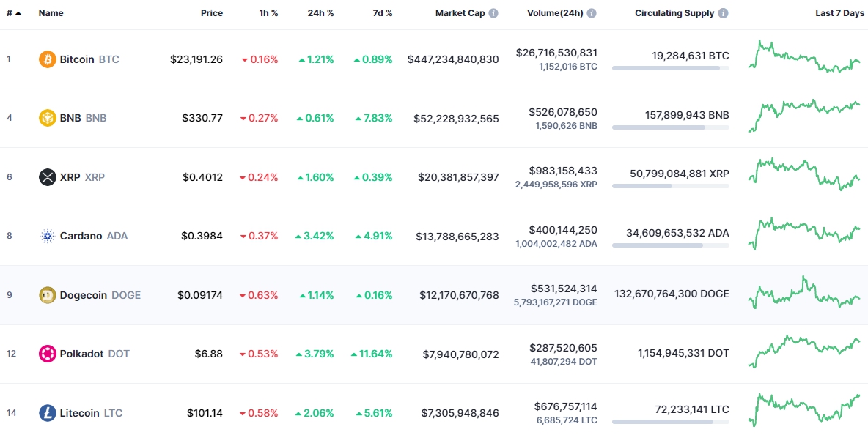The width and height of the screenshot is (868, 435).
Task: Click XRP volume $983,158,433
Action: click(x=564, y=171)
